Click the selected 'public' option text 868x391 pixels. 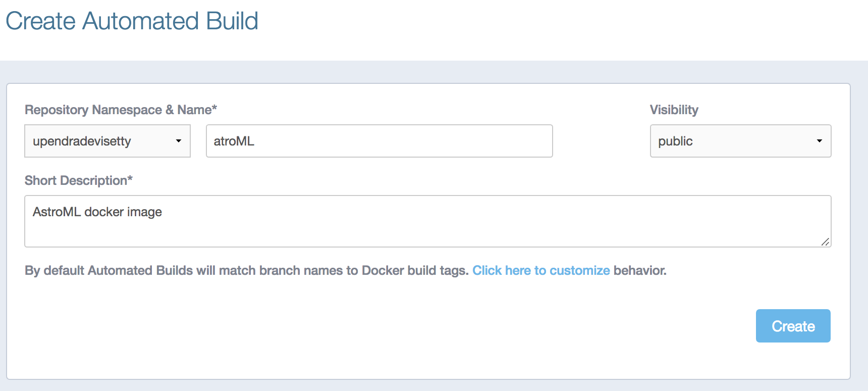(x=675, y=141)
